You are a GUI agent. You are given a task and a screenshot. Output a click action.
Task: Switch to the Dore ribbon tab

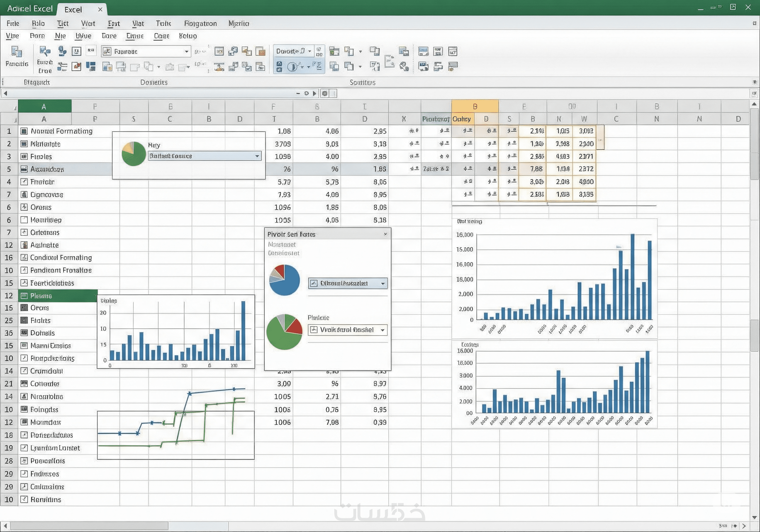point(109,36)
